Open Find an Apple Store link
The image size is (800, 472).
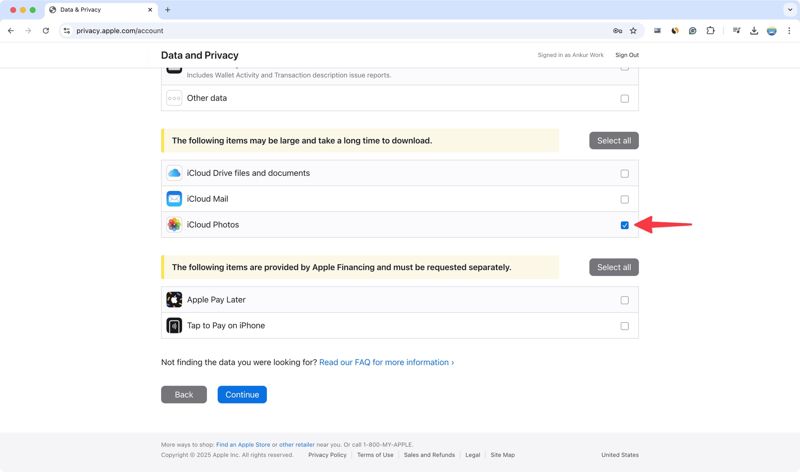point(243,444)
